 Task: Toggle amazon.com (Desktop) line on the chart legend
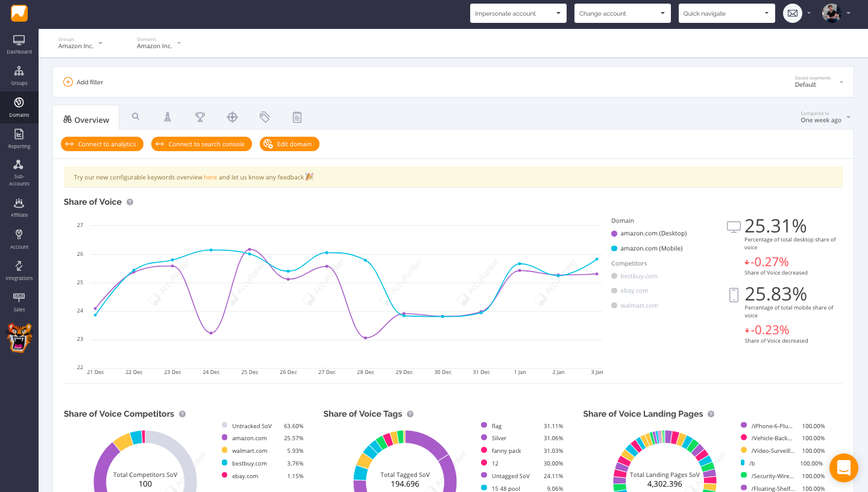pyautogui.click(x=655, y=233)
